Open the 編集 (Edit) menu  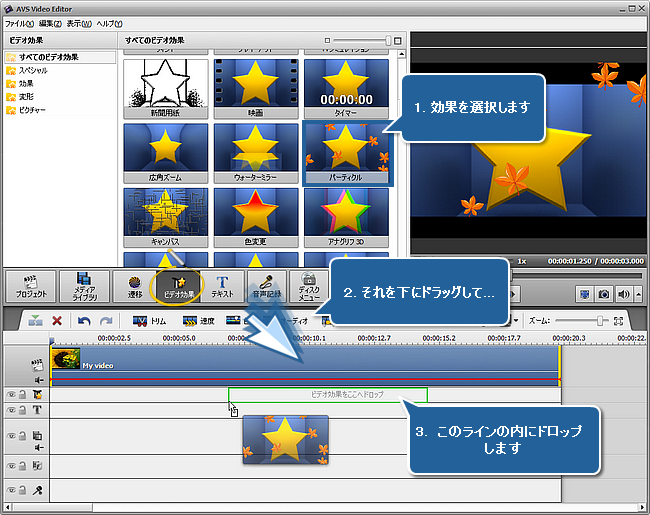pyautogui.click(x=51, y=22)
